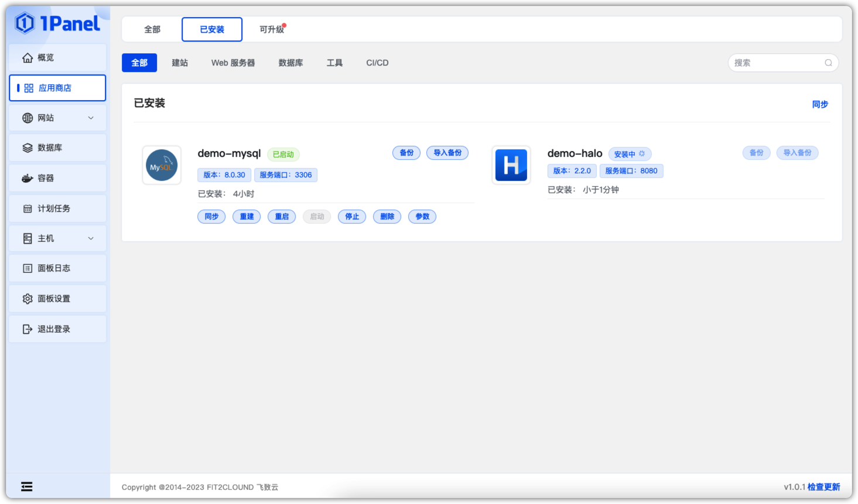Screen dimensions: 858x504
Task: Click the demo-mysql MySQL logo
Action: pyautogui.click(x=162, y=165)
